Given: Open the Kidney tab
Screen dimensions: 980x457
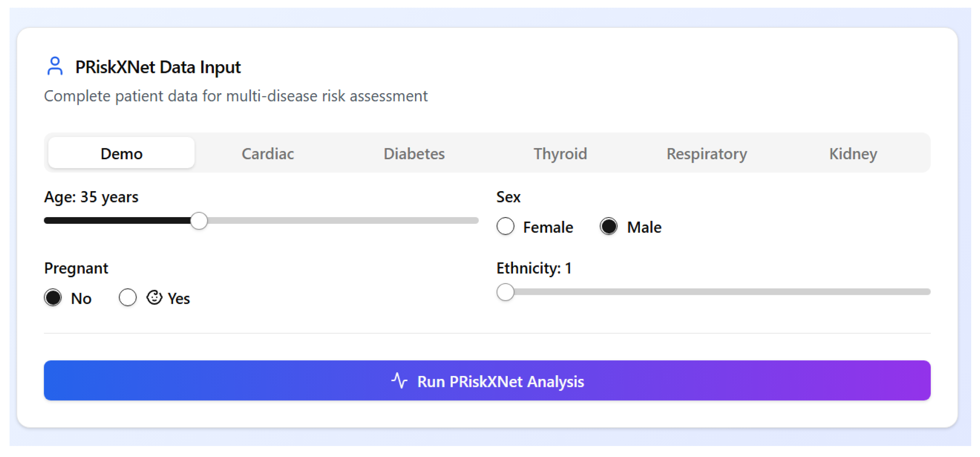Looking at the screenshot, I should pyautogui.click(x=853, y=154).
